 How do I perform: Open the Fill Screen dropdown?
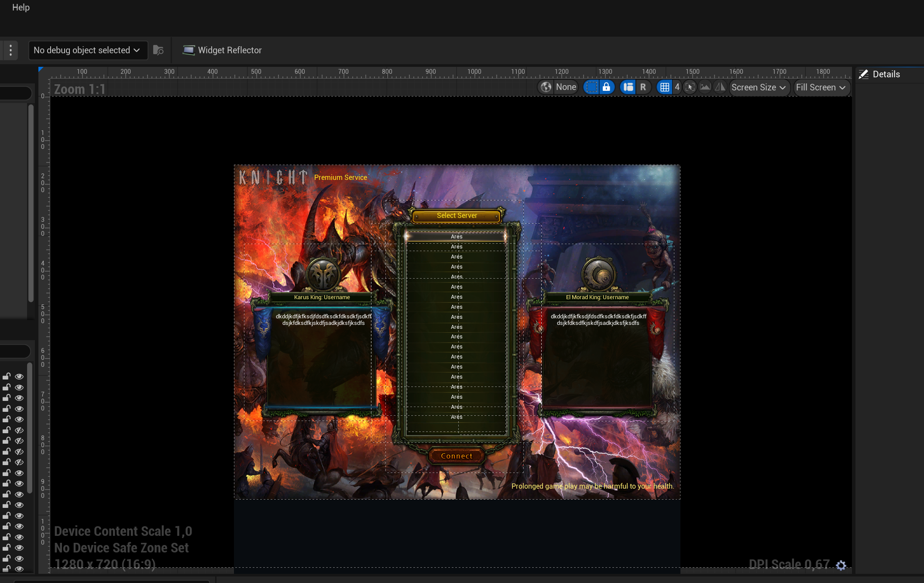click(x=821, y=87)
